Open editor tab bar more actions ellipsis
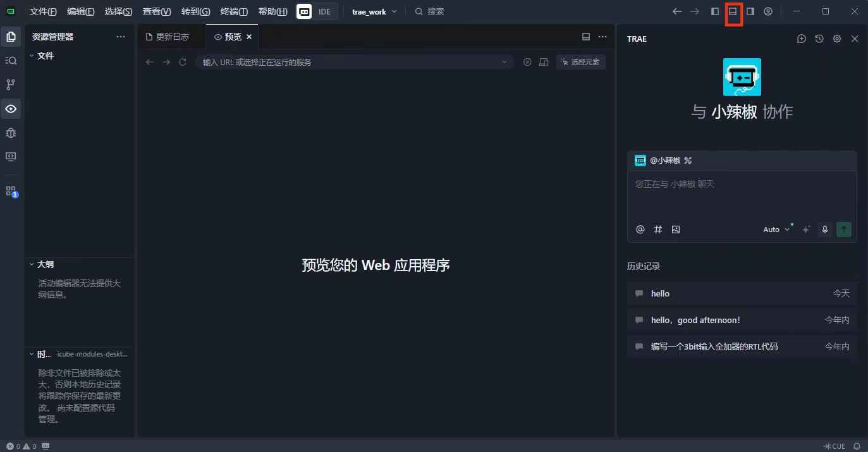Image resolution: width=868 pixels, height=452 pixels. coord(602,37)
